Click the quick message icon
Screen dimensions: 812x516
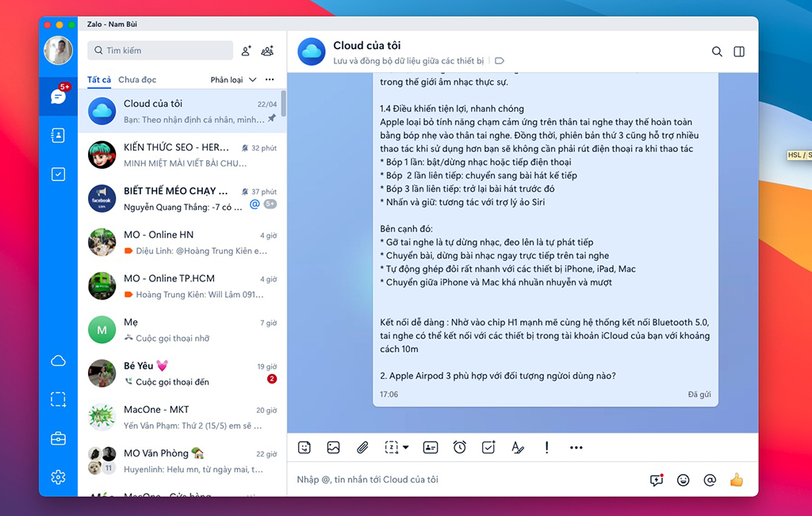pos(657,480)
